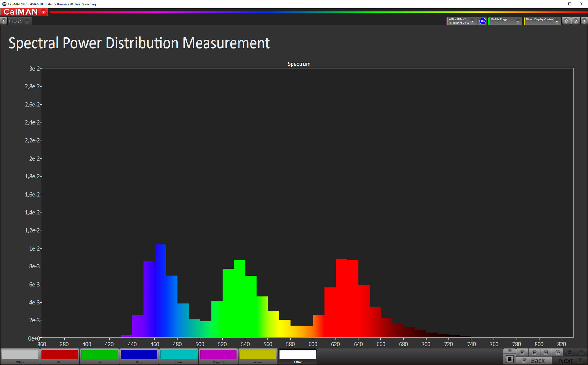Toggle the continuous read infinity icon

[x=558, y=352]
